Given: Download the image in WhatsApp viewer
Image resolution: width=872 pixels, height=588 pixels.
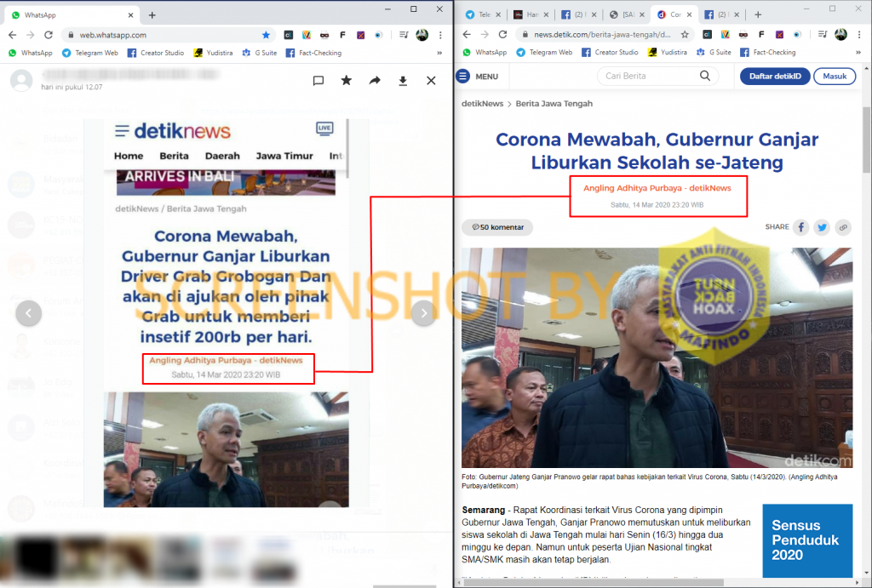Looking at the screenshot, I should tap(403, 81).
